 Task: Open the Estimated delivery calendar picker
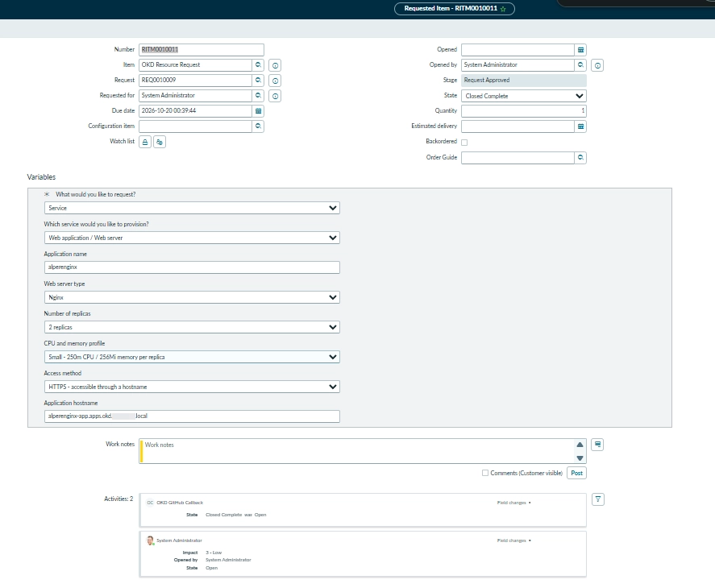pos(580,126)
